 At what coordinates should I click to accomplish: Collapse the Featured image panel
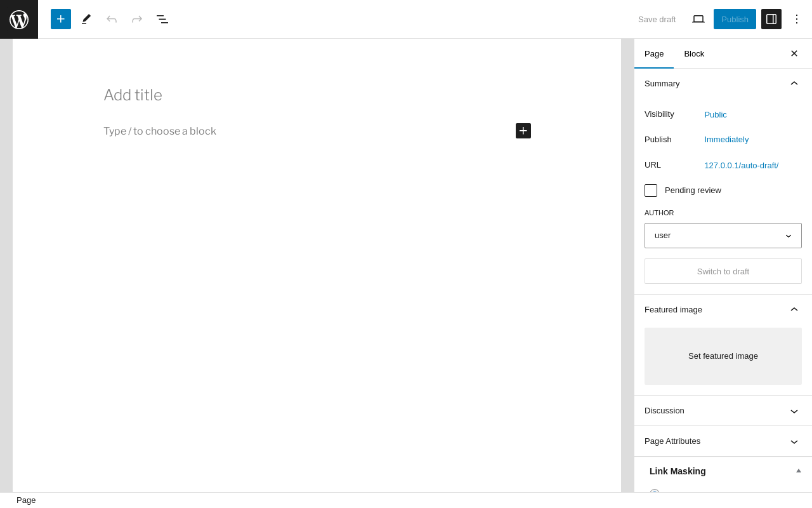coord(723,310)
